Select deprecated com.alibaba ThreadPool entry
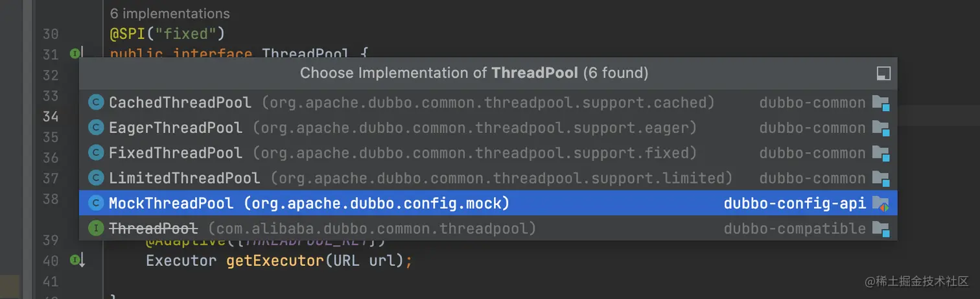Screen dimensions: 980x299 pyautogui.click(x=488, y=228)
